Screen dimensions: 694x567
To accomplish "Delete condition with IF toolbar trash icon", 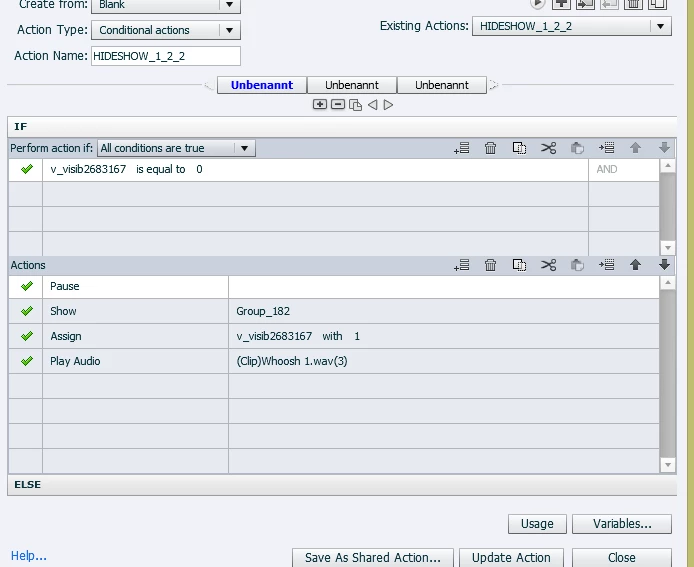I will [x=490, y=148].
